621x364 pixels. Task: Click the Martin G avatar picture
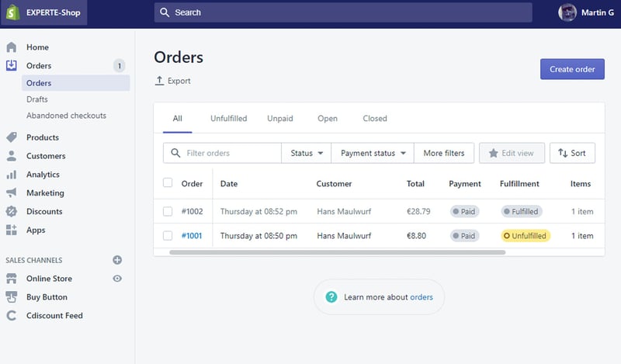567,12
